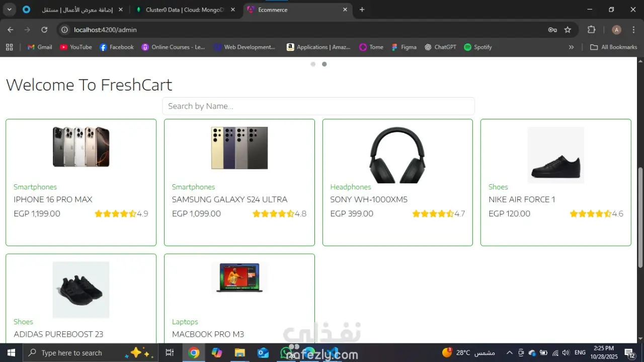Click the Laptops category label

pos(185,322)
